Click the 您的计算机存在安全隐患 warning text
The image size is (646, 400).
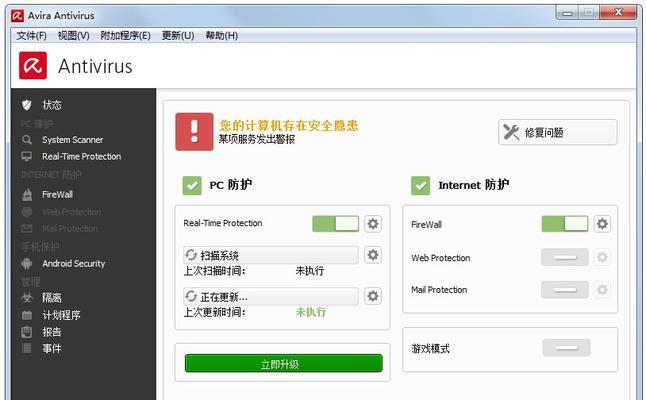288,125
